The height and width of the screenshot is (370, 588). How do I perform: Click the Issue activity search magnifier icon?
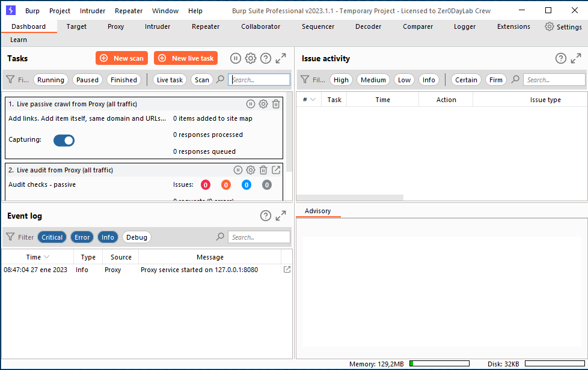[x=516, y=79]
